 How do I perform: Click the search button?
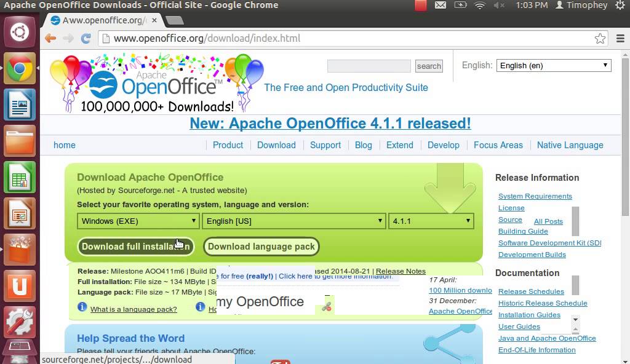pyautogui.click(x=429, y=66)
